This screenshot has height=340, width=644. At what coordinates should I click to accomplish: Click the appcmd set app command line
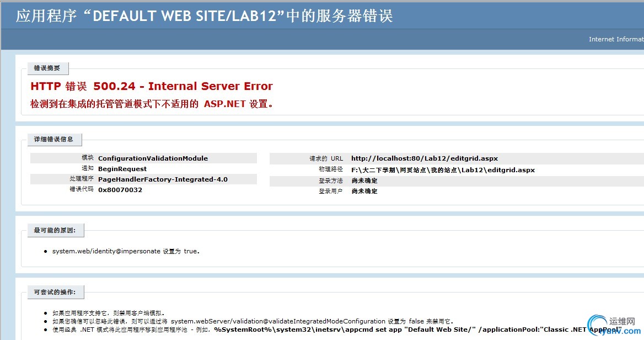[337, 330]
